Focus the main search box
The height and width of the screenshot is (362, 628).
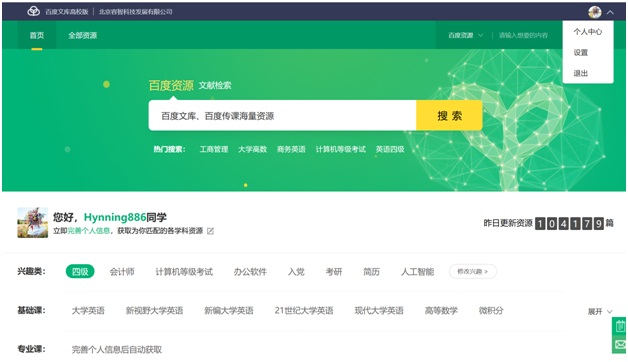coord(282,115)
